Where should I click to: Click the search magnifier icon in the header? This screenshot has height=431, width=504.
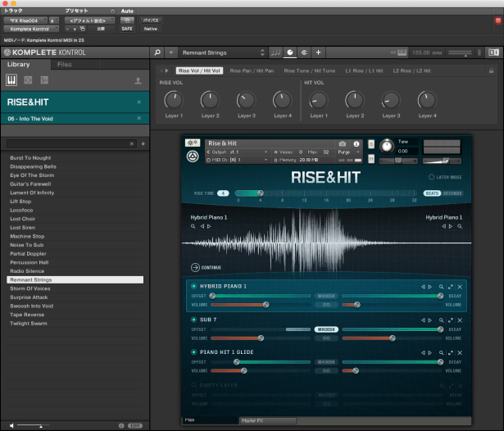(159, 52)
